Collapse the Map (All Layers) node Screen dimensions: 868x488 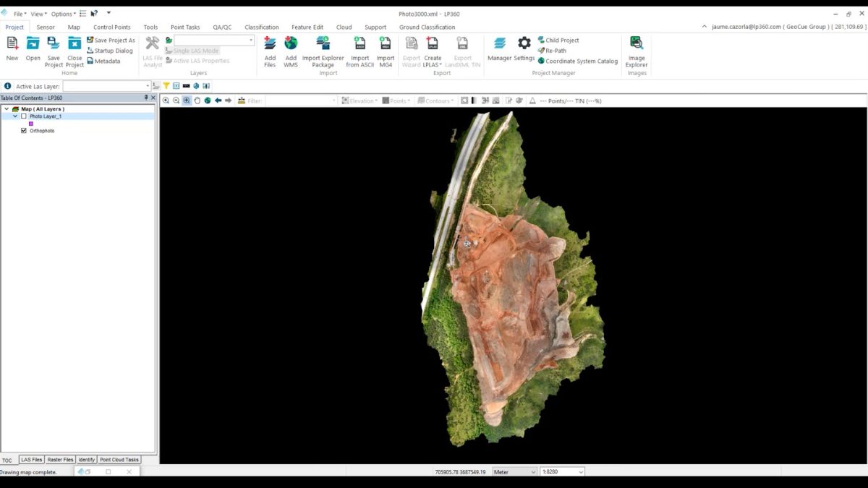(7, 109)
